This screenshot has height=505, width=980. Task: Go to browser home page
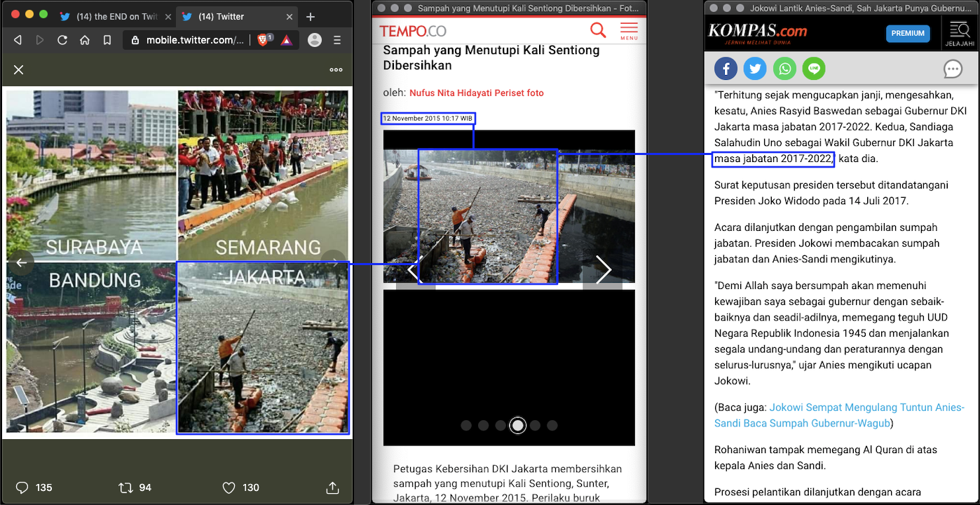tap(85, 40)
